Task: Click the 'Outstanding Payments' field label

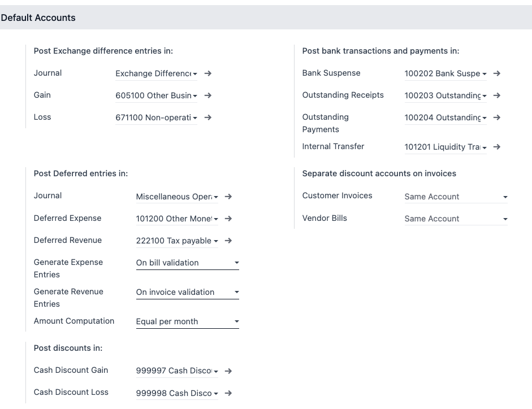Action: point(326,123)
